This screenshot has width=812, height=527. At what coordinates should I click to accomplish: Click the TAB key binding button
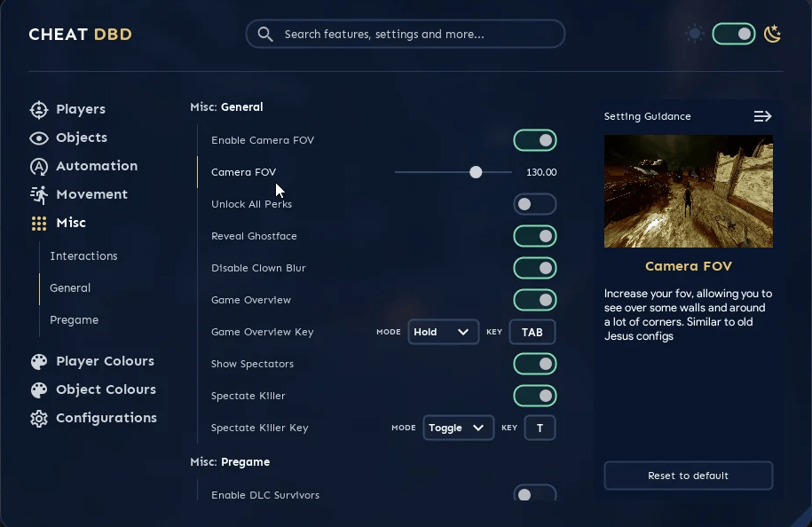[x=532, y=332]
